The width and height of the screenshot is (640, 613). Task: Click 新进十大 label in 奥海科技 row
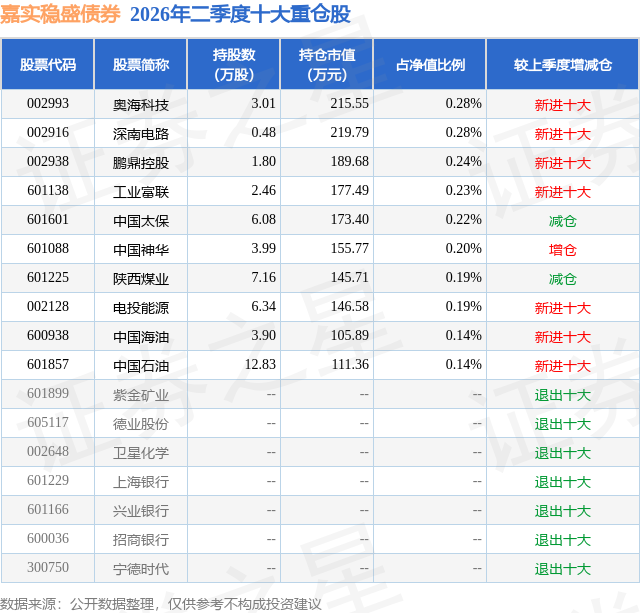tap(563, 105)
